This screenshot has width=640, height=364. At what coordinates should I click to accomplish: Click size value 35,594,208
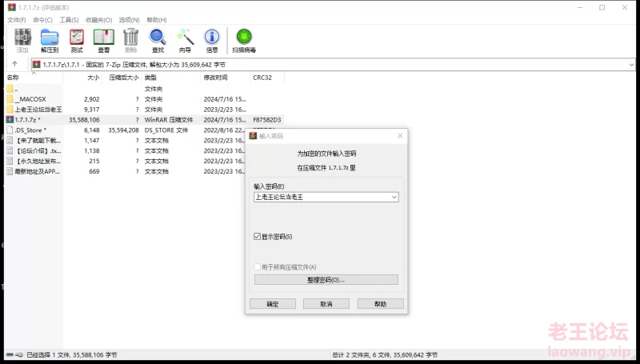click(x=124, y=130)
